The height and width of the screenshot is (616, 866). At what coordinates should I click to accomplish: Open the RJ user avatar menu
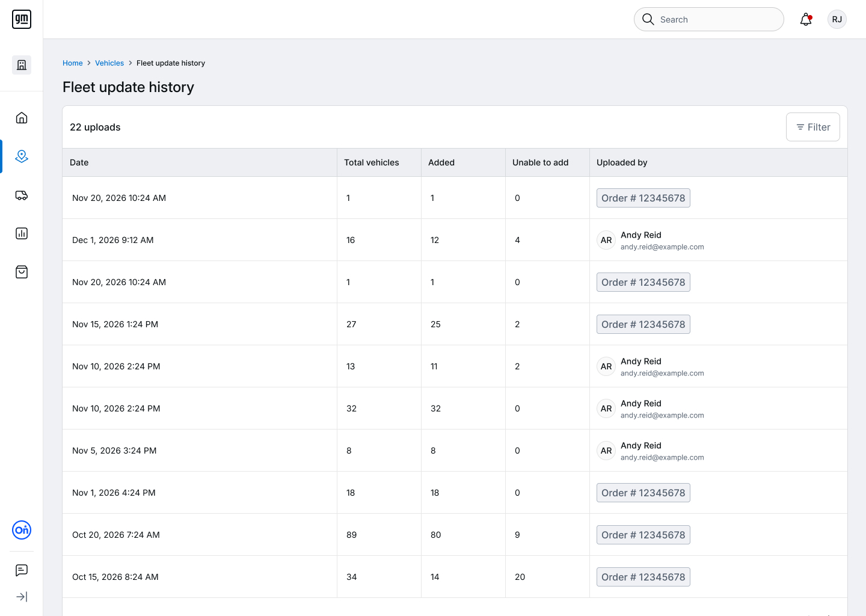pos(837,19)
